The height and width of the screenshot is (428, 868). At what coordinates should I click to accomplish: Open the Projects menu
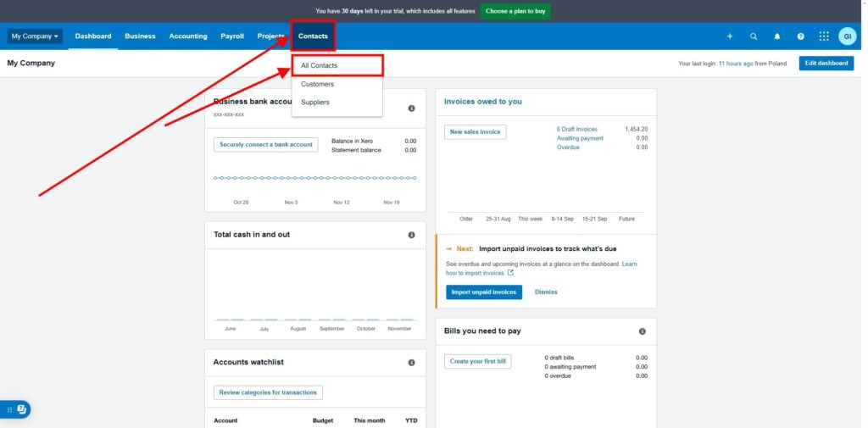tap(270, 36)
